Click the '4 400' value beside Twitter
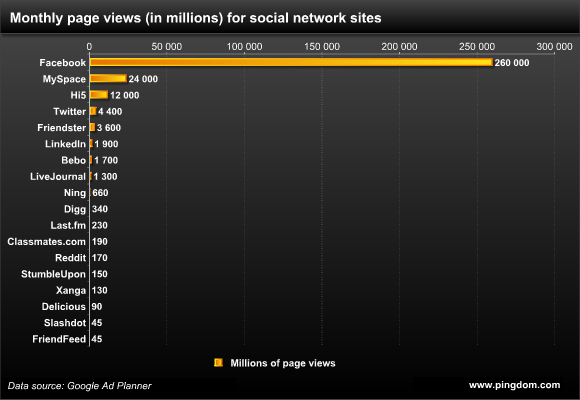 point(110,112)
